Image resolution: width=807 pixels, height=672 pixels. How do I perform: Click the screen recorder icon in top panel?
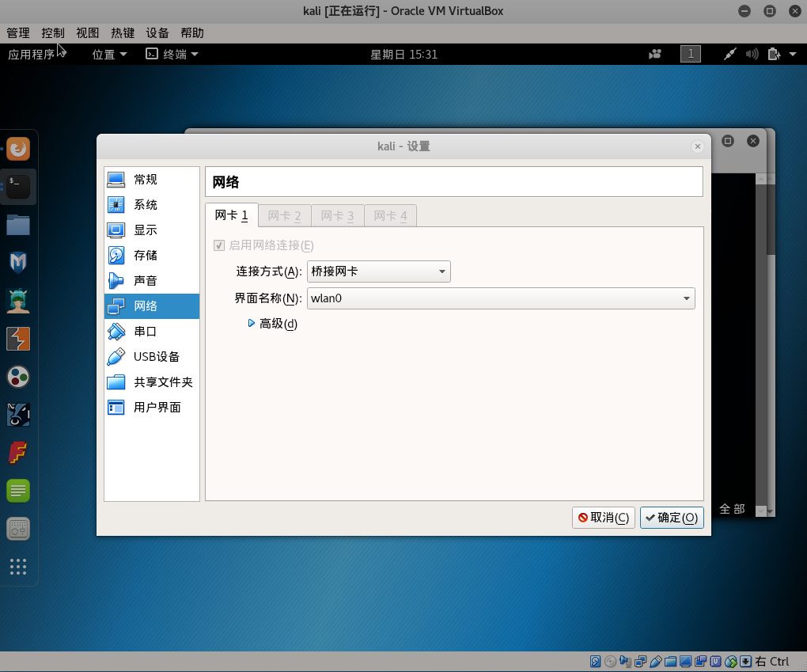pyautogui.click(x=654, y=54)
